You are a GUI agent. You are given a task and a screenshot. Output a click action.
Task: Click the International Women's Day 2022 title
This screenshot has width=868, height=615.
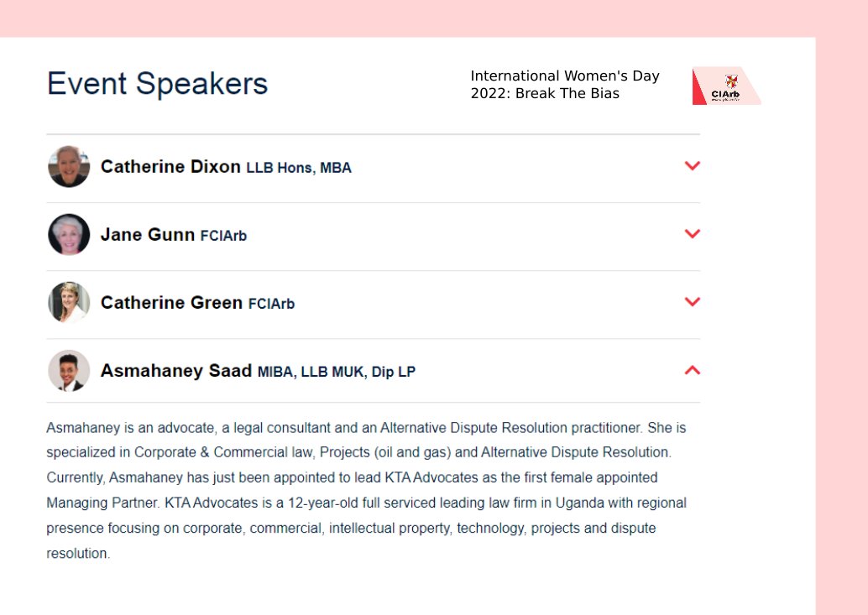(x=565, y=85)
